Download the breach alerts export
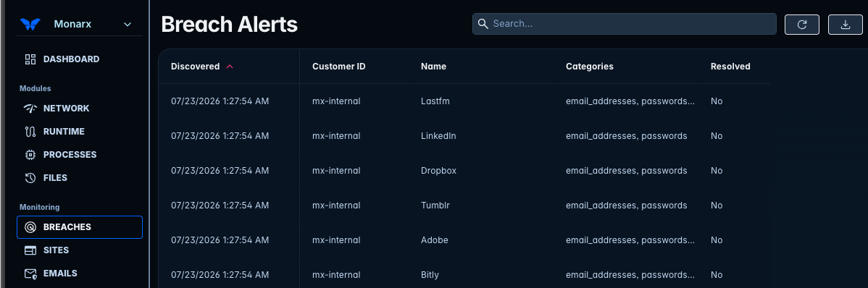The height and width of the screenshot is (288, 868). pos(846,25)
